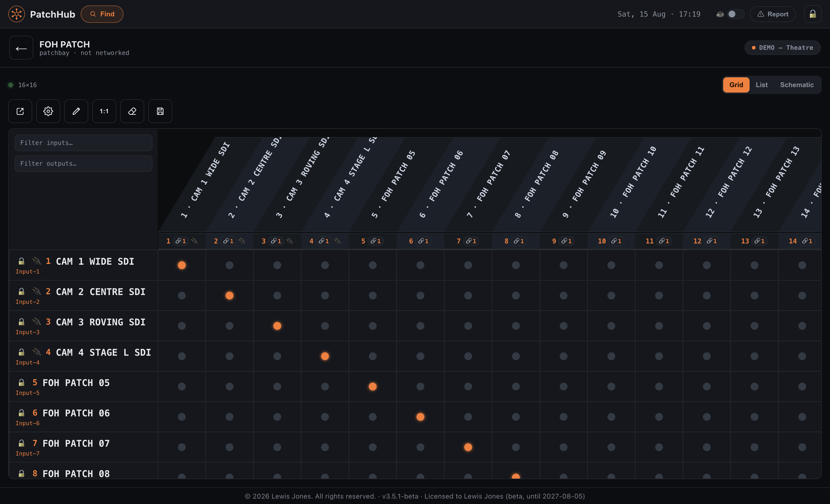Select the FOH PATCH 06 input row label
This screenshot has width=830, height=504.
click(76, 413)
